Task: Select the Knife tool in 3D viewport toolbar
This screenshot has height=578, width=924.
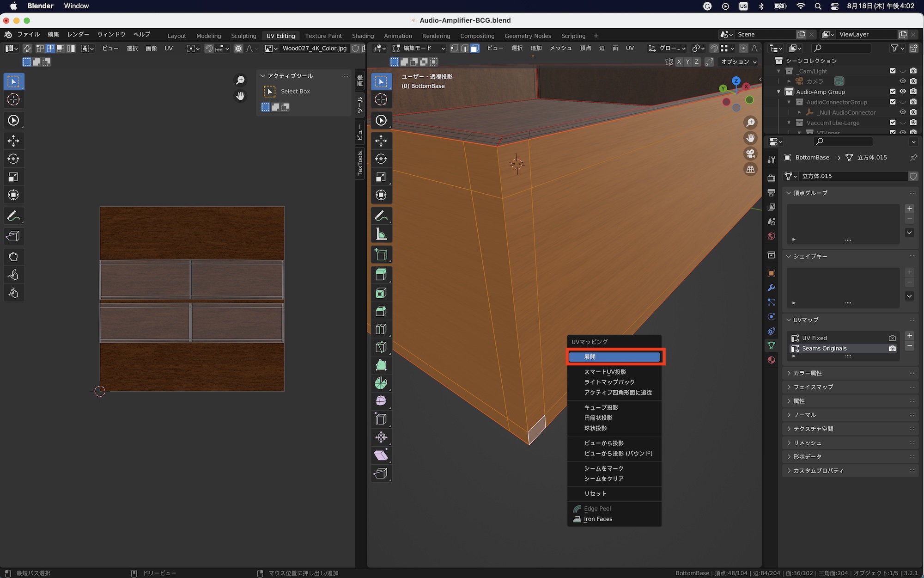Action: coord(381,347)
